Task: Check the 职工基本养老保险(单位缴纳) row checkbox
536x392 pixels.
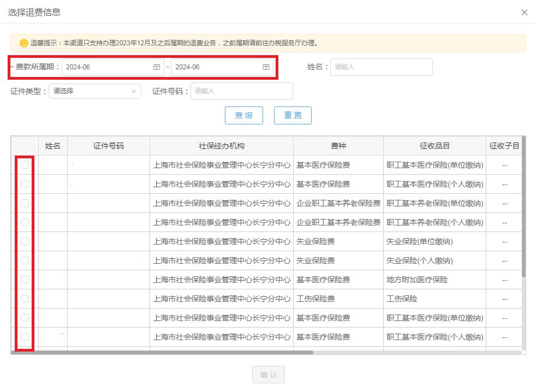Action: pyautogui.click(x=25, y=203)
